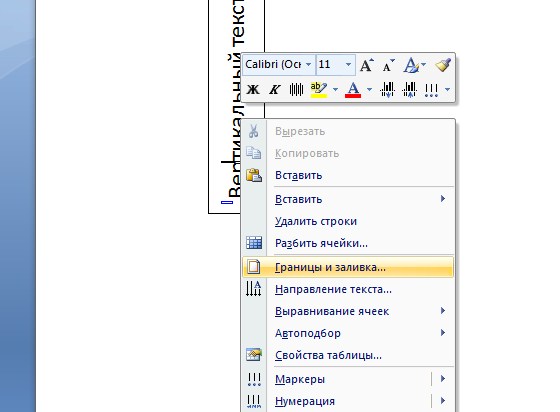Open the font size 11 dropdown
The width and height of the screenshot is (560, 412).
coord(348,65)
